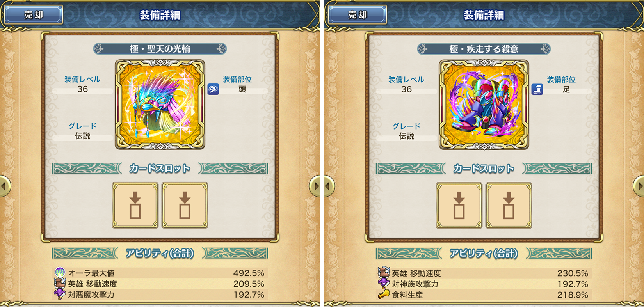Select the 極・聖天の光輪 helmet image
644x307 pixels.
tap(160, 105)
